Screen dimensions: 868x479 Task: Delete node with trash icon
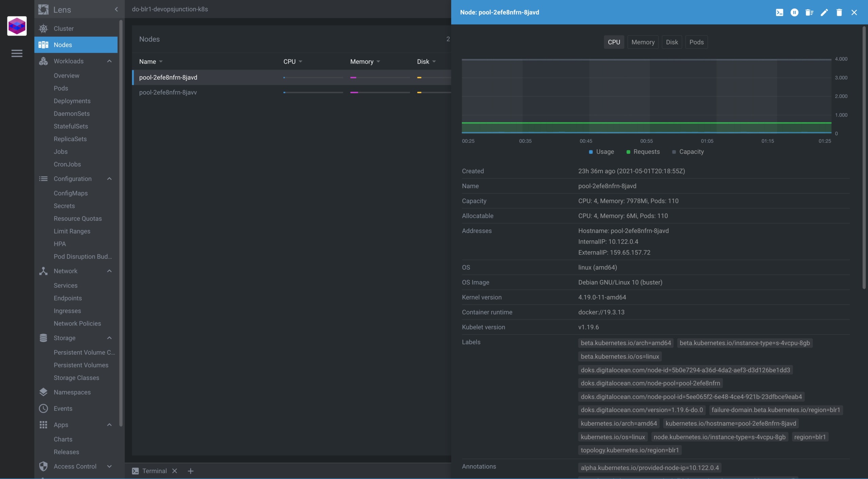pyautogui.click(x=839, y=13)
